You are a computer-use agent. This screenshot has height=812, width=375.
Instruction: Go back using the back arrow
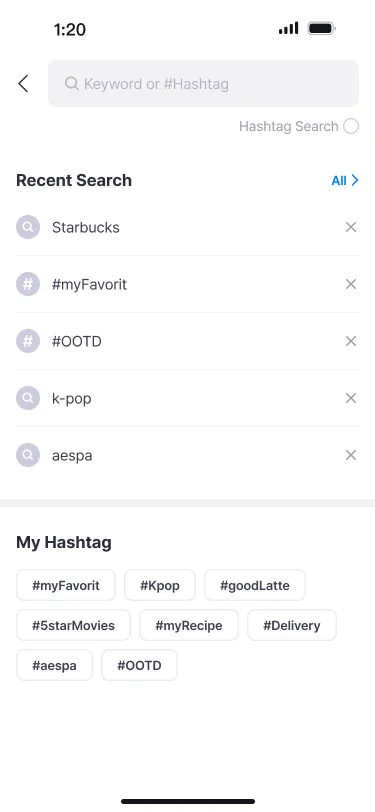tap(23, 83)
